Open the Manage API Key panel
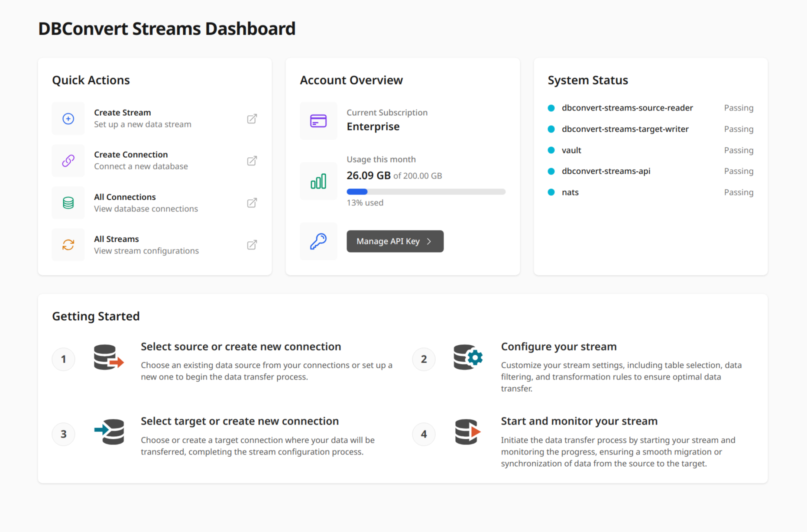Screen dimensions: 807x532 coord(395,241)
